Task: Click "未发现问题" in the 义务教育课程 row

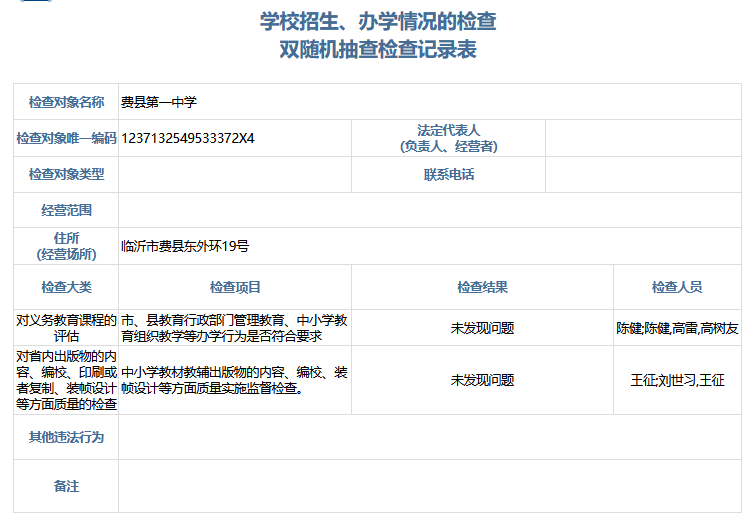Action: click(482, 328)
